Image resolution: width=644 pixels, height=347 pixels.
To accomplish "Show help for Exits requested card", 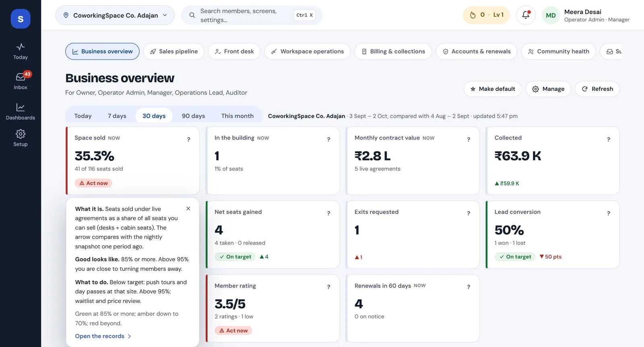I will coord(469,213).
